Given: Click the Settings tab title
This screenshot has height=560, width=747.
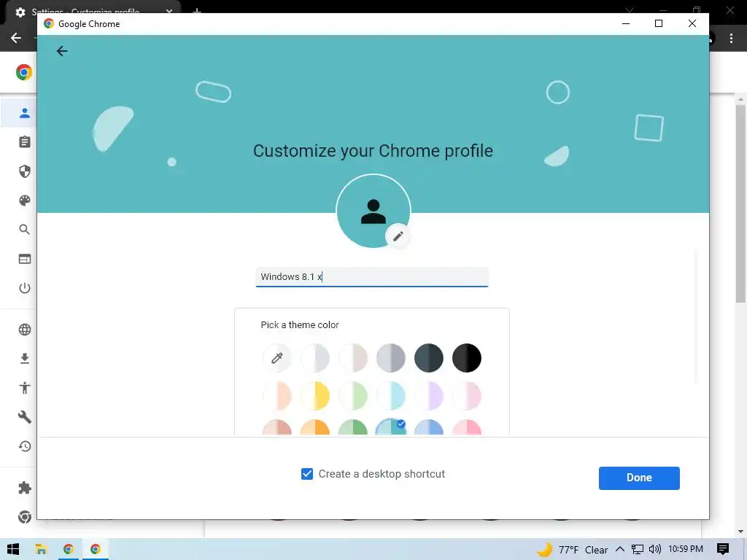Looking at the screenshot, I should click(86, 12).
